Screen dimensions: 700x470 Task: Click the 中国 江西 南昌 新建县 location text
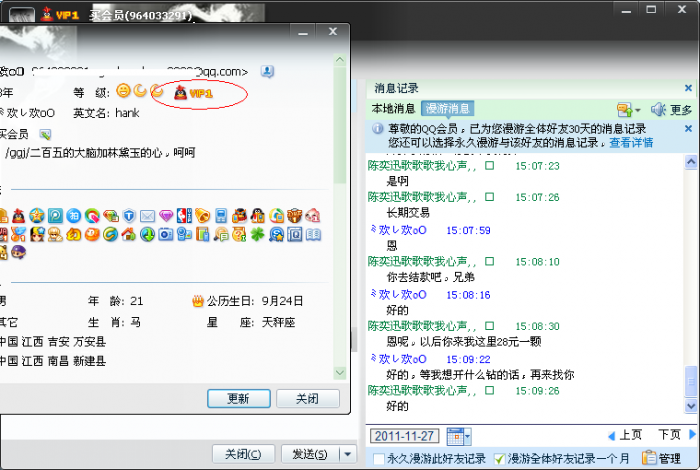pyautogui.click(x=53, y=361)
